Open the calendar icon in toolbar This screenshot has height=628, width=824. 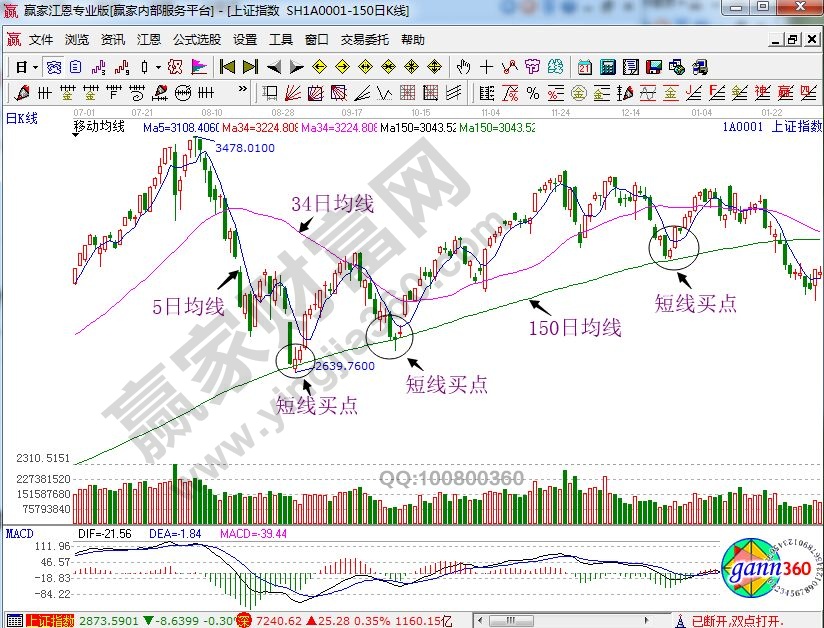tap(585, 67)
